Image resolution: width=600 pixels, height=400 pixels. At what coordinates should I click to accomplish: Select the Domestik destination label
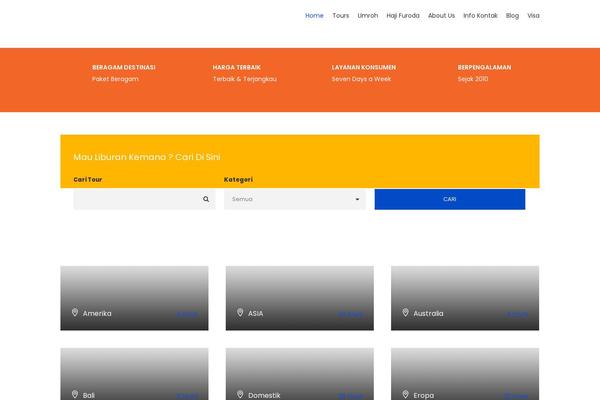tap(264, 395)
